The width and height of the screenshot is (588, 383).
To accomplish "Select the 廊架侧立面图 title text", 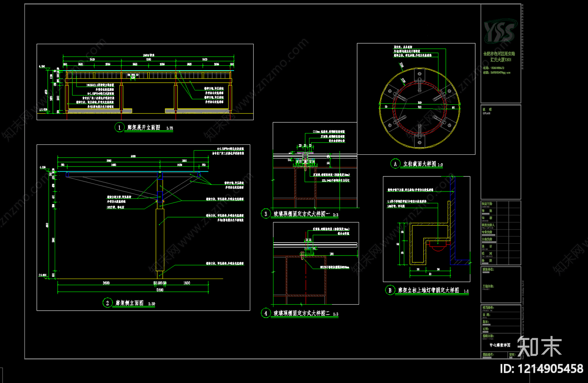I will pyautogui.click(x=129, y=303).
